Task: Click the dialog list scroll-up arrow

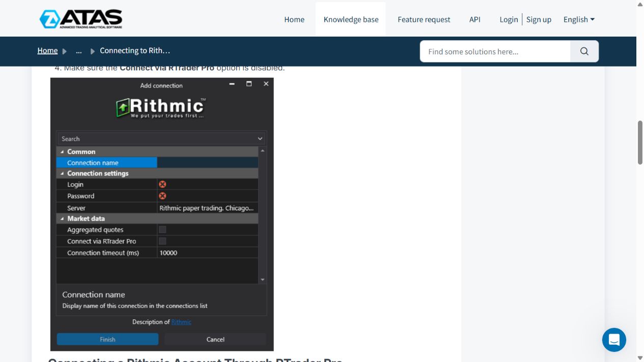Action: point(263,151)
